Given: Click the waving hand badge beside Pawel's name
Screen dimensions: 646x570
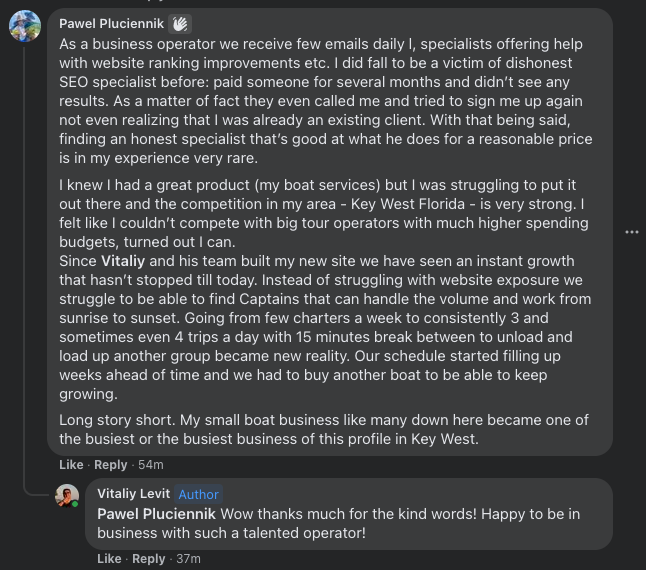Looking at the screenshot, I should coord(180,24).
